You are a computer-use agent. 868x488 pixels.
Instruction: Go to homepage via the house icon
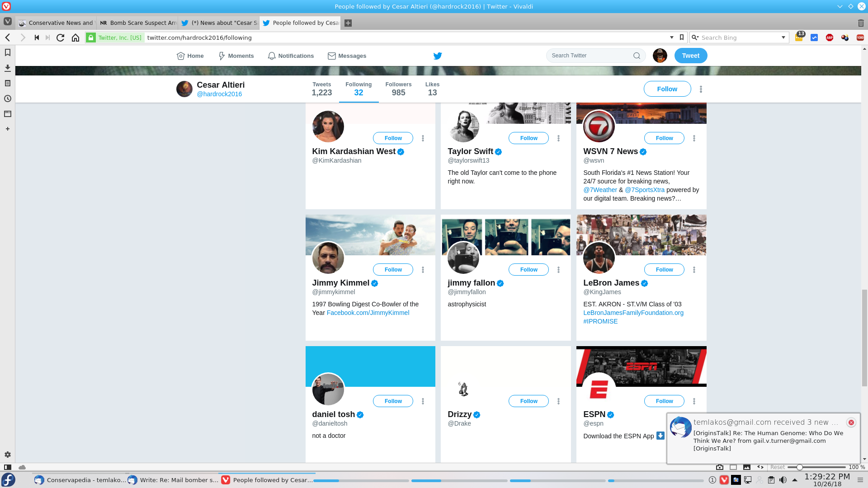[75, 38]
